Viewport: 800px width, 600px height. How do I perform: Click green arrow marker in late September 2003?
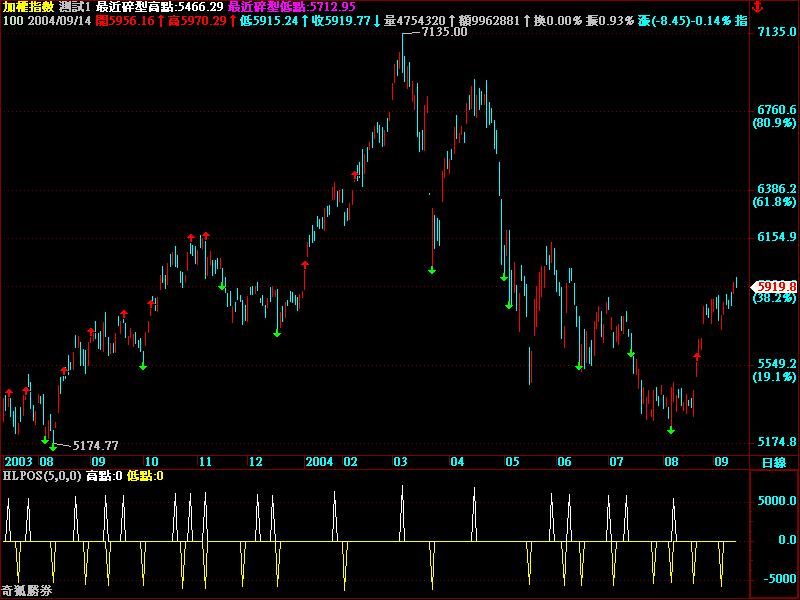tap(143, 366)
